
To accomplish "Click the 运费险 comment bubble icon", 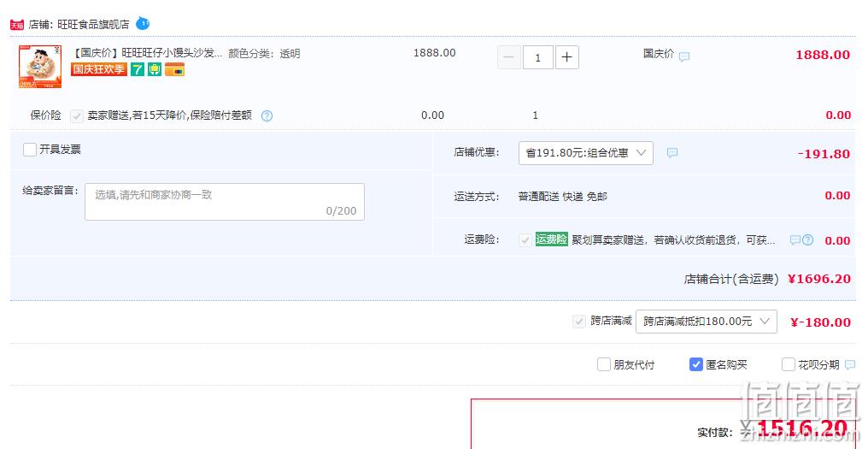I will coord(795,240).
